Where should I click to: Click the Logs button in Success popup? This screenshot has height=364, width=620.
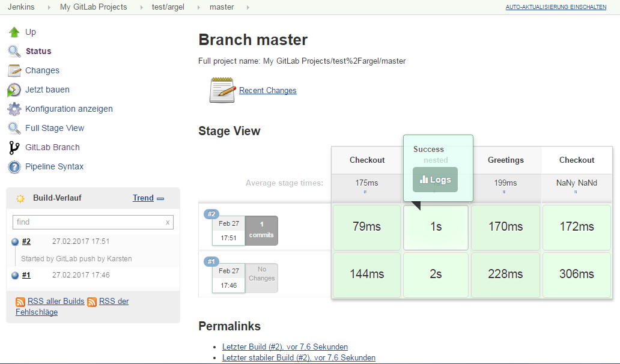coord(435,180)
